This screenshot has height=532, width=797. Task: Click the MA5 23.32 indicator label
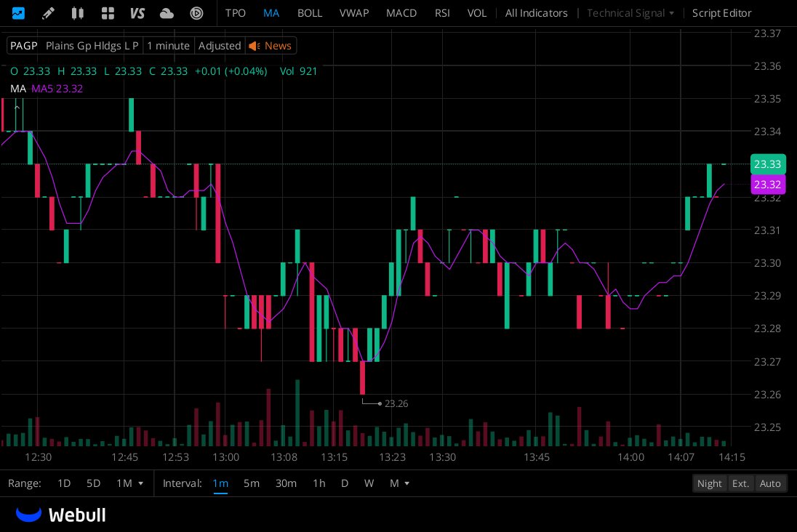(57, 89)
